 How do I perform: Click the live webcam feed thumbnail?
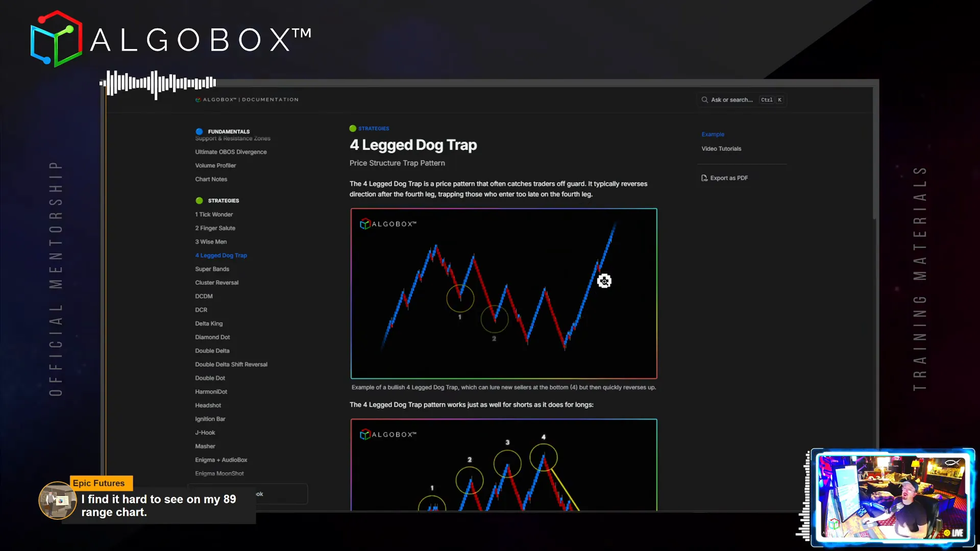[893, 498]
